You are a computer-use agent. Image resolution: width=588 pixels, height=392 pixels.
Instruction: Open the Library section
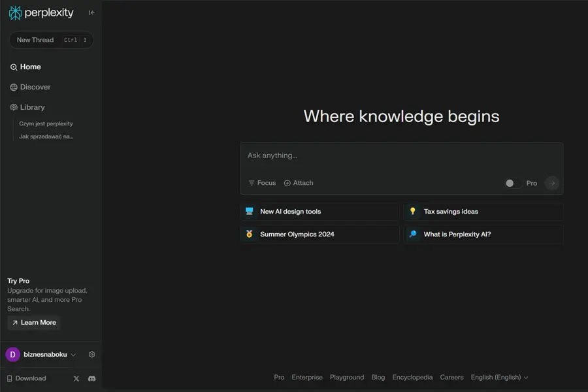[x=27, y=107]
